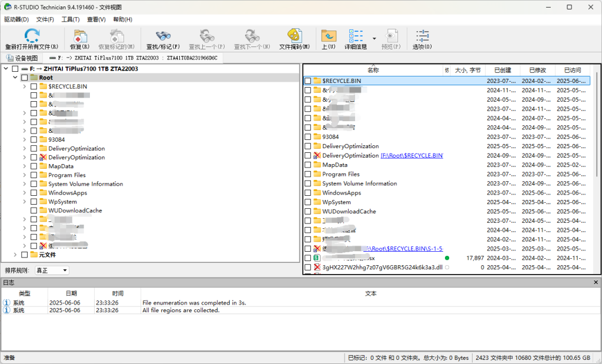Click the 详细信息 (Details) view icon

[356, 36]
